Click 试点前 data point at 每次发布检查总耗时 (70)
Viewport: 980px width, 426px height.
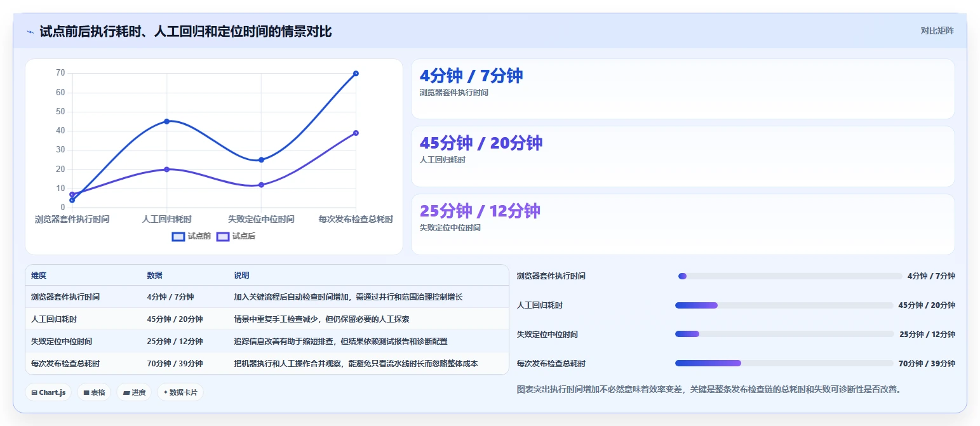[356, 73]
